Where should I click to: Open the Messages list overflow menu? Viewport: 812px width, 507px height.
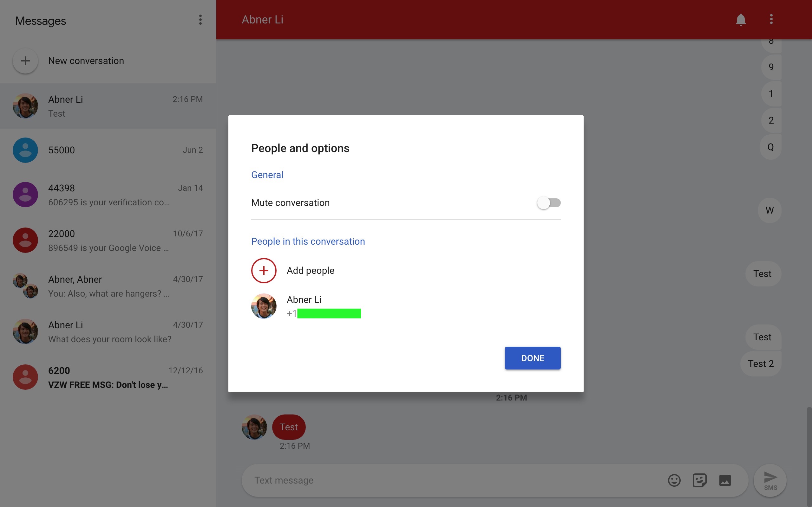tap(200, 20)
